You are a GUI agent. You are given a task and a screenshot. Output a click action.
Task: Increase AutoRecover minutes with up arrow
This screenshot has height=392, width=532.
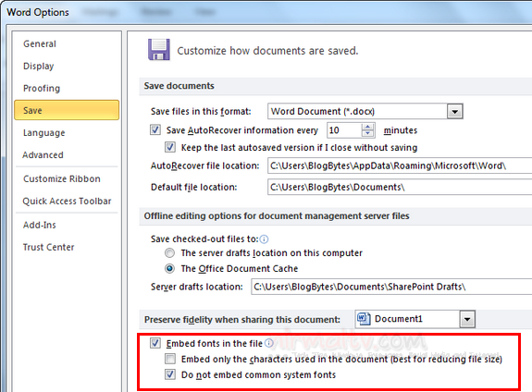(x=368, y=127)
